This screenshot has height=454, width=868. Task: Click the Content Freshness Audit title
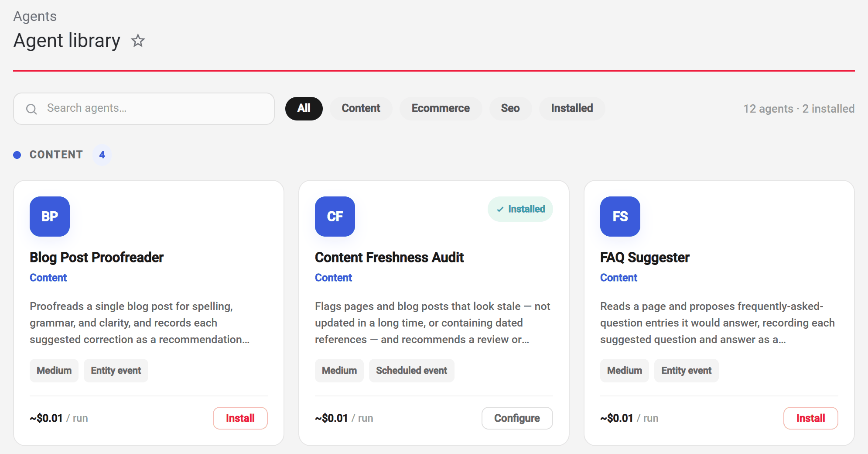click(389, 258)
